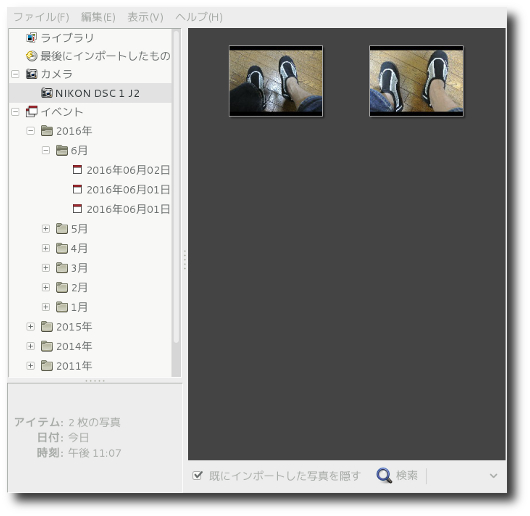Expand the 5月 month folder
Screen dimensions: 530x516
[46, 229]
